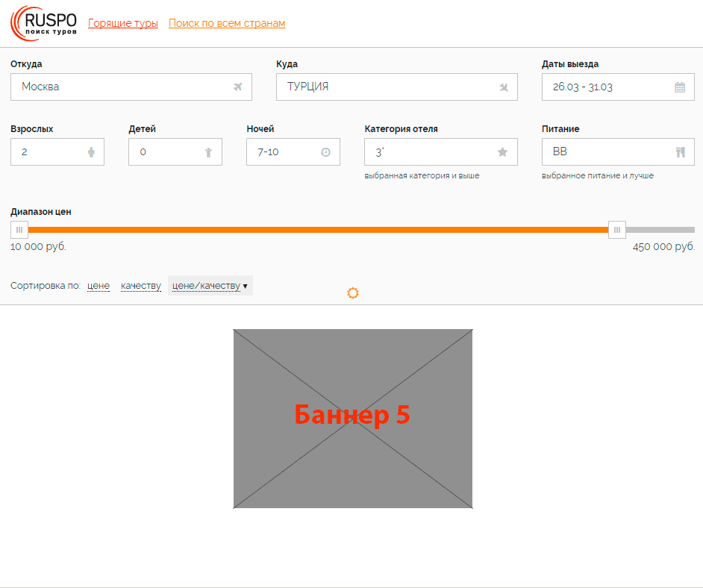The width and height of the screenshot is (703, 588).
Task: Go to Поиск по всем странам
Action: pyautogui.click(x=227, y=23)
